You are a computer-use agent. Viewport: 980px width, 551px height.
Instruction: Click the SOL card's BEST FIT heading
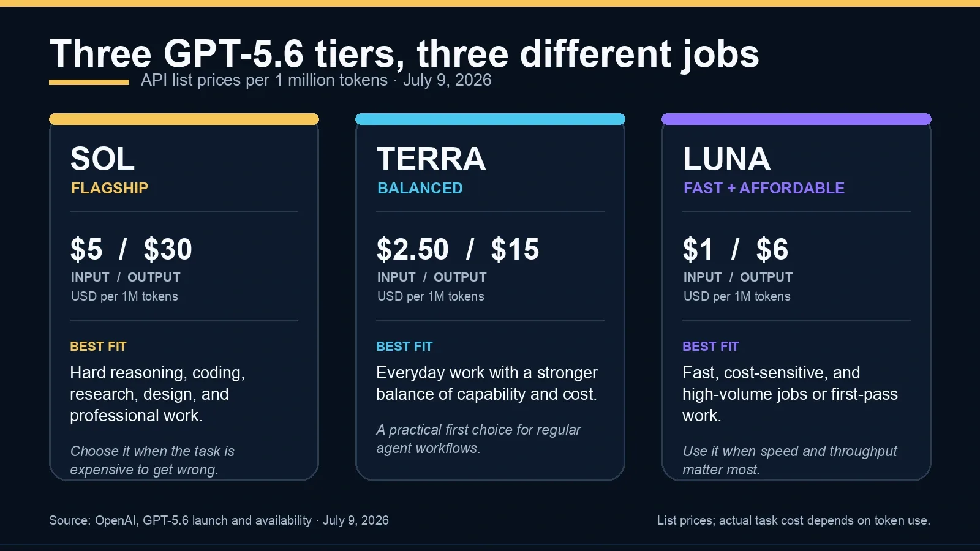click(98, 347)
